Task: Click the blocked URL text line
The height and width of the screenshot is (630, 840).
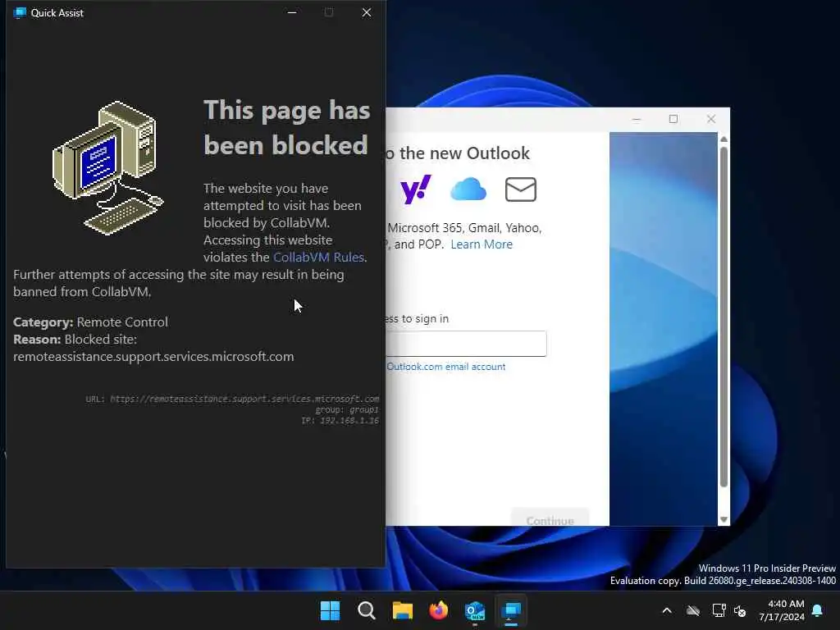Action: tap(232, 399)
